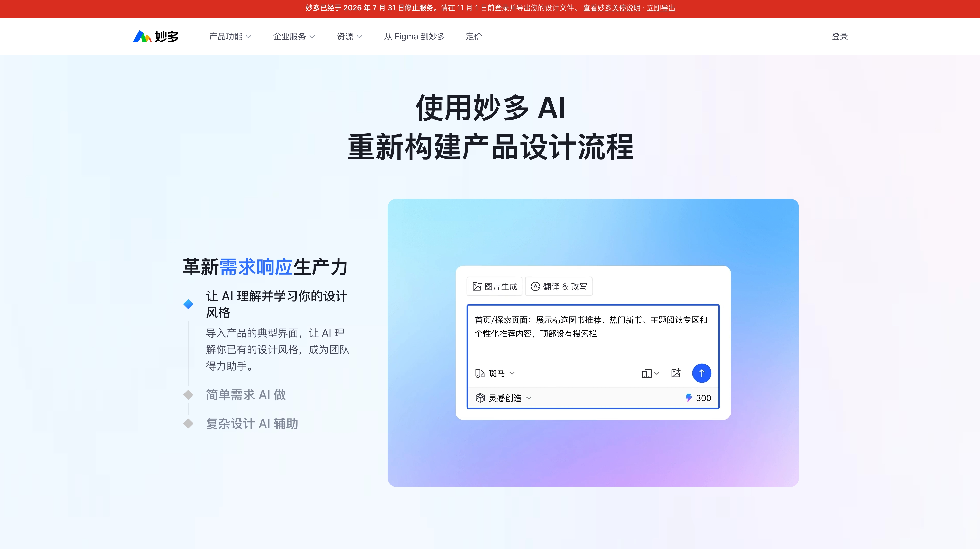This screenshot has height=549, width=980.
Task: Click 立即导出 link in red banner
Action: pyautogui.click(x=661, y=8)
